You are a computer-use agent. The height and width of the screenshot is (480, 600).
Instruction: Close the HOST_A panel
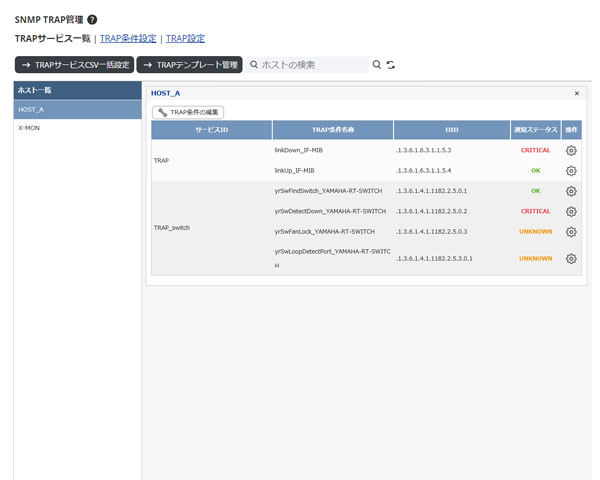[x=577, y=93]
